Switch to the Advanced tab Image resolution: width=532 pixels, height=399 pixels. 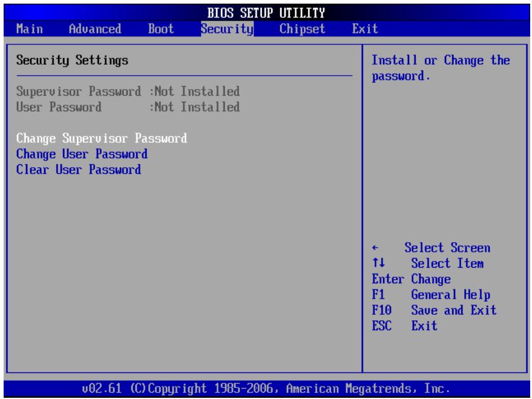(95, 29)
